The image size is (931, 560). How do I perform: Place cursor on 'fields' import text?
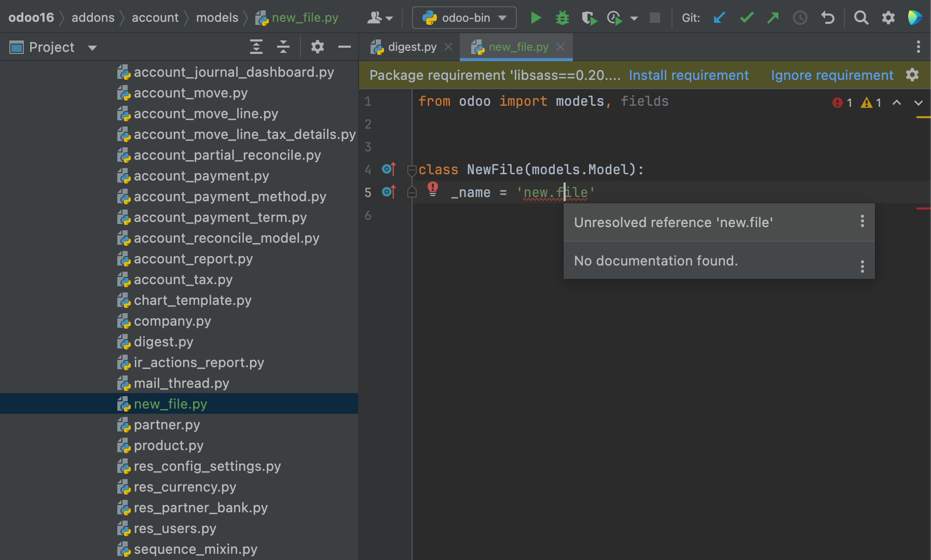coord(645,101)
